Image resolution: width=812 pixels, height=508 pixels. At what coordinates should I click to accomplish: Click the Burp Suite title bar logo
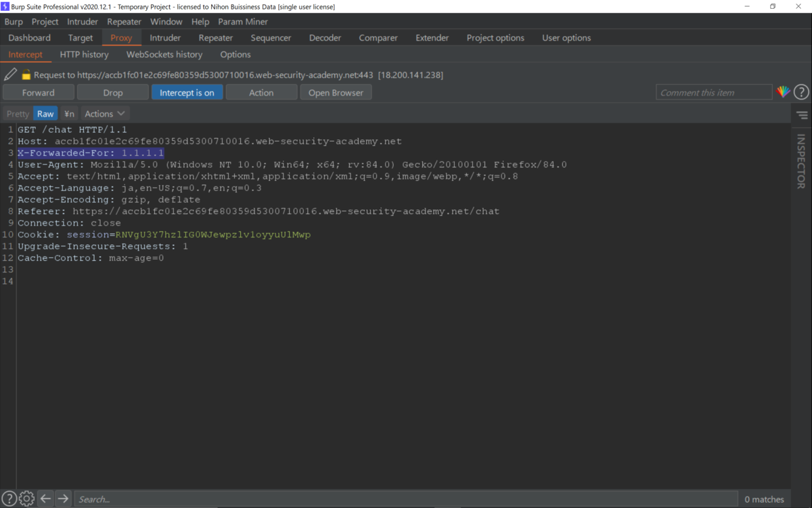point(5,6)
